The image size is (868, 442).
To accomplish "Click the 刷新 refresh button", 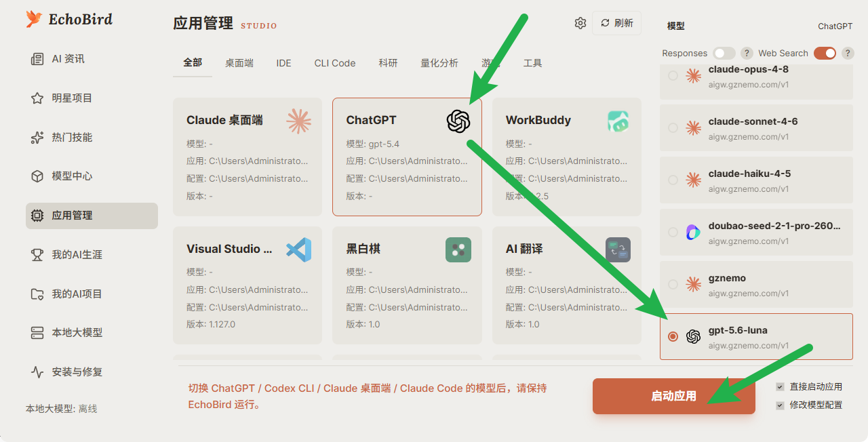I will [616, 23].
